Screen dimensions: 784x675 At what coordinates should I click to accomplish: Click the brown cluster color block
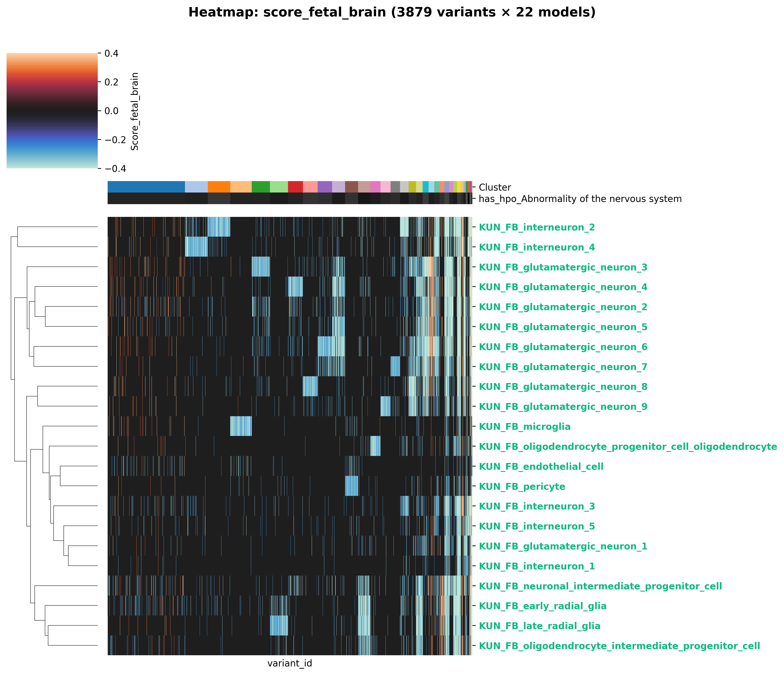coord(351,187)
